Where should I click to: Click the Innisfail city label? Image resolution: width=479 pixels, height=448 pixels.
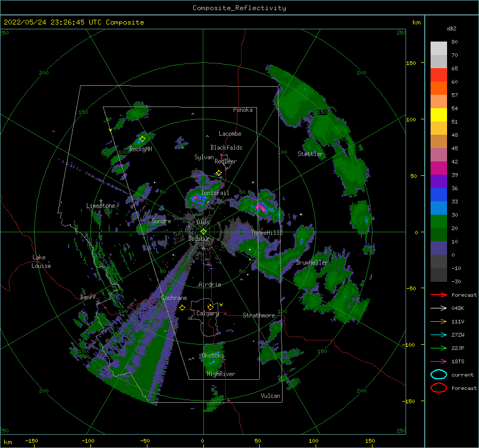tap(215, 193)
